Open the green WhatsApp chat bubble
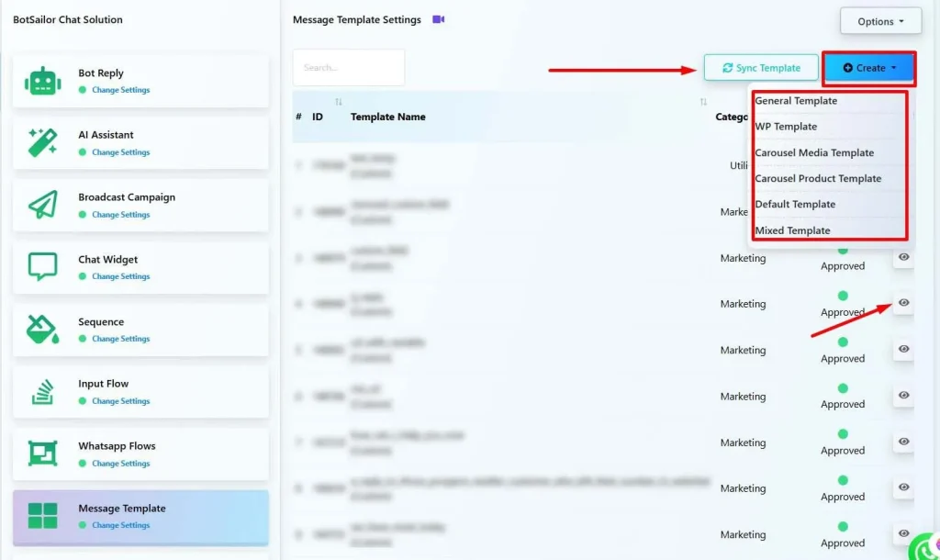This screenshot has height=560, width=940. point(925,547)
